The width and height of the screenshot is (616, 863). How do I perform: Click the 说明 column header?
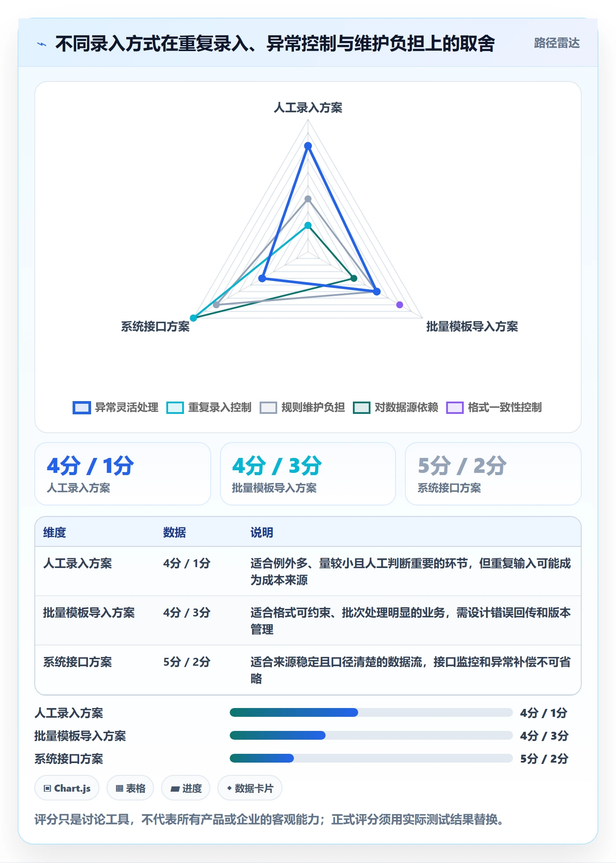262,533
